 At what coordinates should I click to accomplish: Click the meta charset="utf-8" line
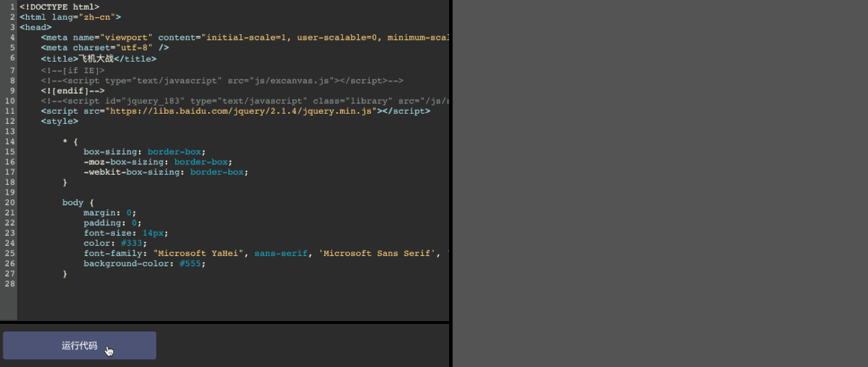[x=105, y=48]
